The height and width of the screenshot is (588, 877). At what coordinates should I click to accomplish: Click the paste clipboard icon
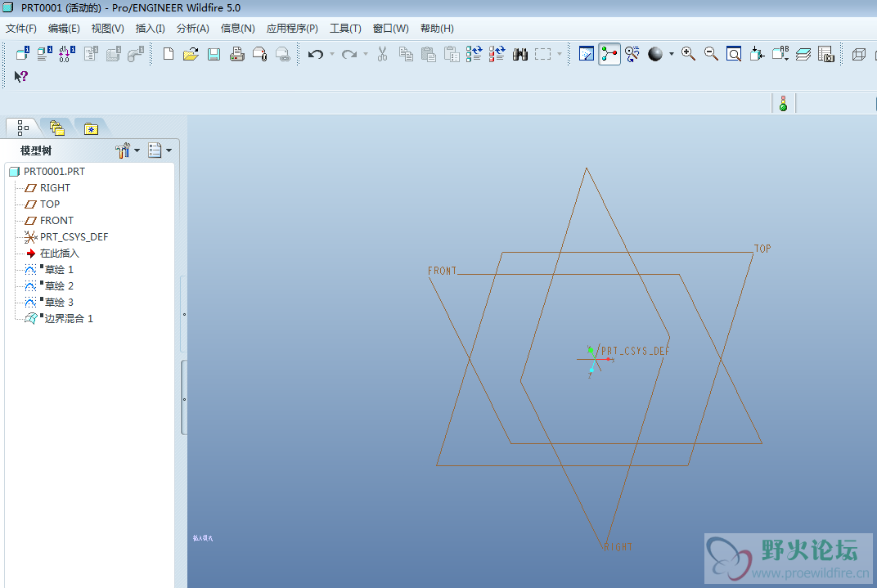[429, 54]
